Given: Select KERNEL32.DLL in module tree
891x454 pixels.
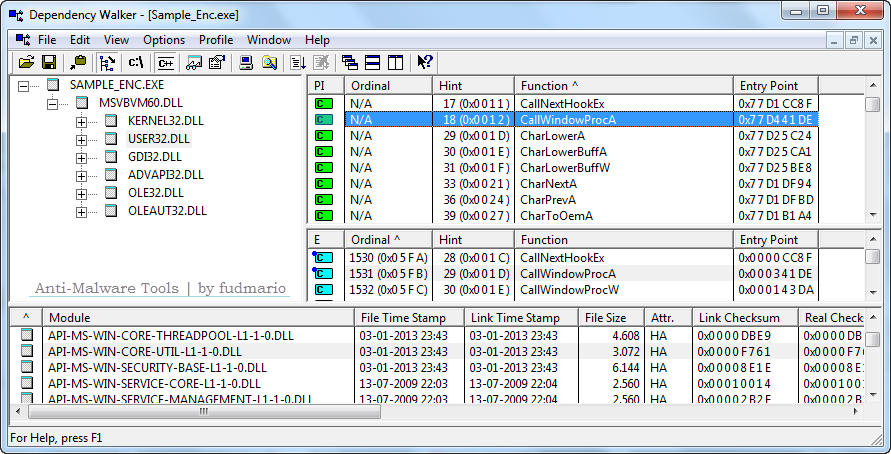Looking at the screenshot, I should point(165,121).
